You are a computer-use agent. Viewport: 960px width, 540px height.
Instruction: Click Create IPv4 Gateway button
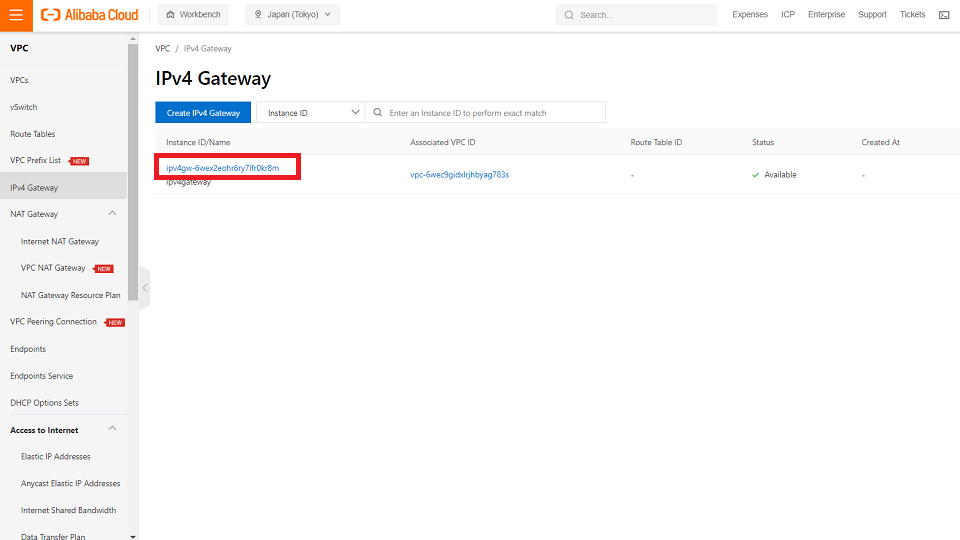pyautogui.click(x=203, y=113)
